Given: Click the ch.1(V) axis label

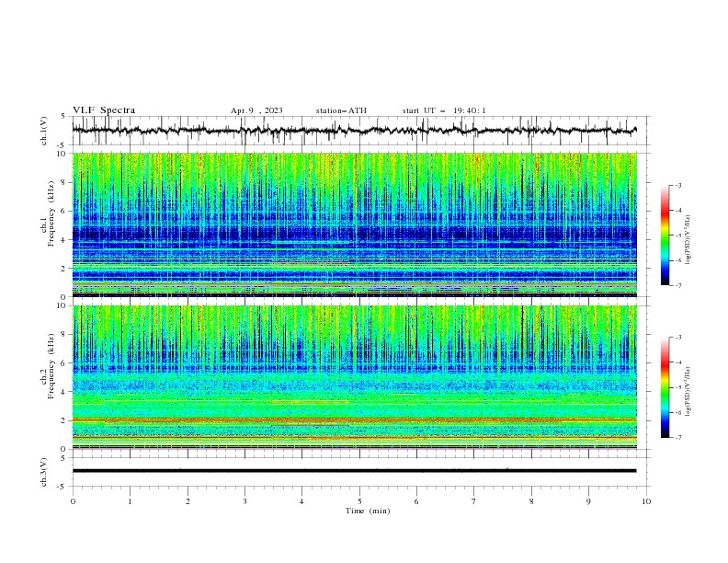Looking at the screenshot, I should tap(44, 131).
